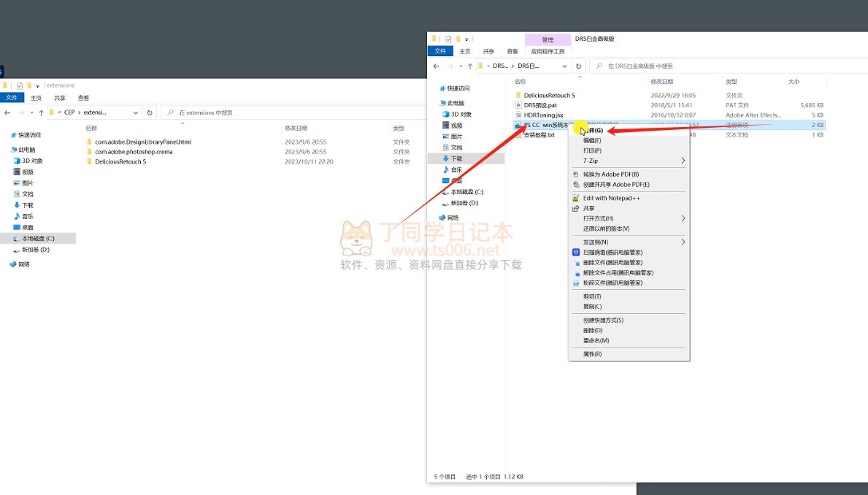Image resolution: width=868 pixels, height=495 pixels.
Task: Open 应用程序工具 tab in DR5白金高级版 window
Action: [x=548, y=52]
